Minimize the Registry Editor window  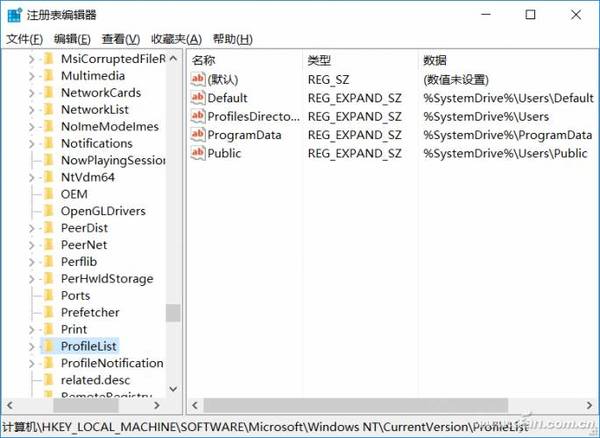point(486,15)
